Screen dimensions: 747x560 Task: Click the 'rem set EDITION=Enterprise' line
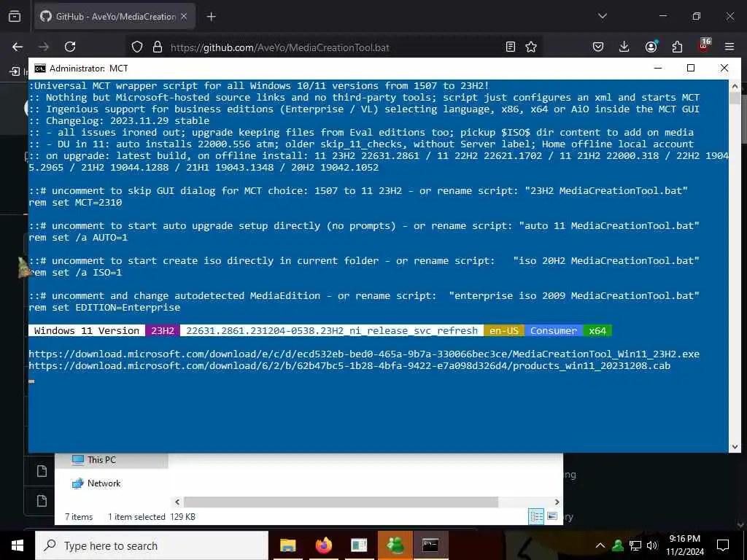click(104, 308)
